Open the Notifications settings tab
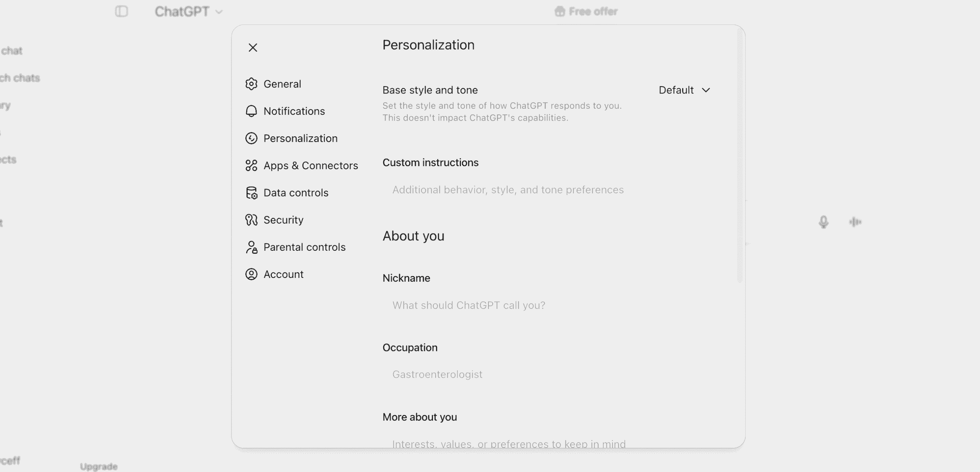This screenshot has height=472, width=980. 294,111
